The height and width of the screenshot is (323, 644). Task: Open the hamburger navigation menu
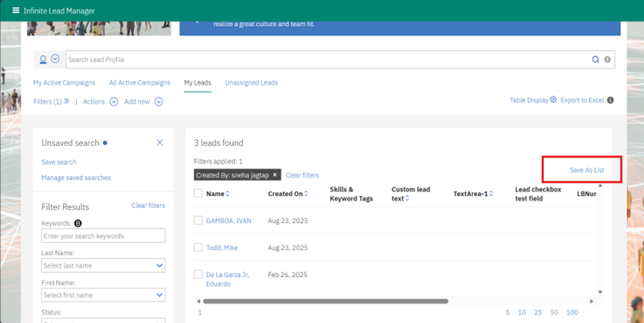[15, 11]
